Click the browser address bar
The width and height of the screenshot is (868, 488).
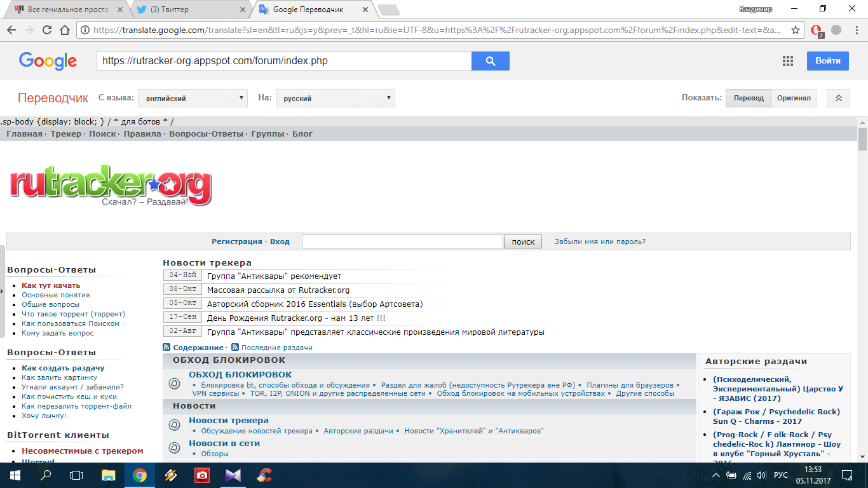tap(438, 30)
